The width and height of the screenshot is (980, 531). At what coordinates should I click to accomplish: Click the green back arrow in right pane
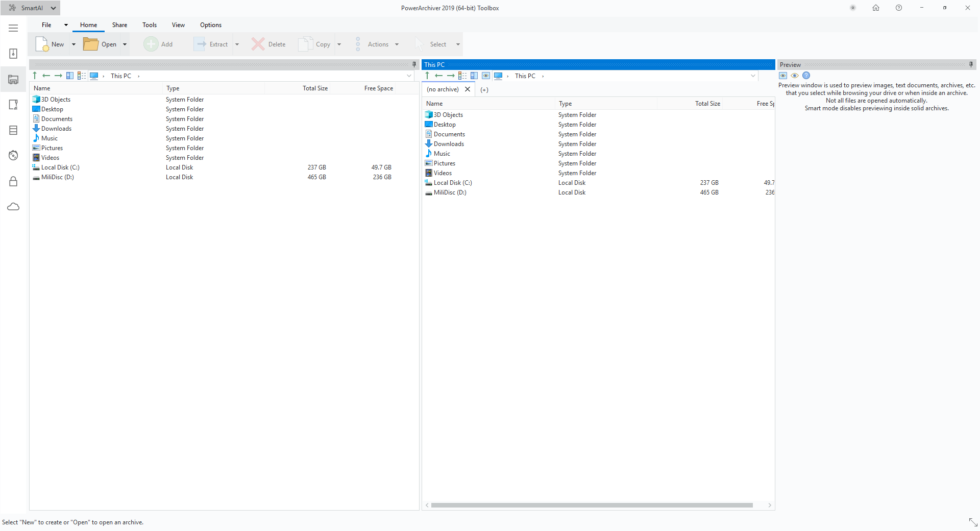[438, 76]
